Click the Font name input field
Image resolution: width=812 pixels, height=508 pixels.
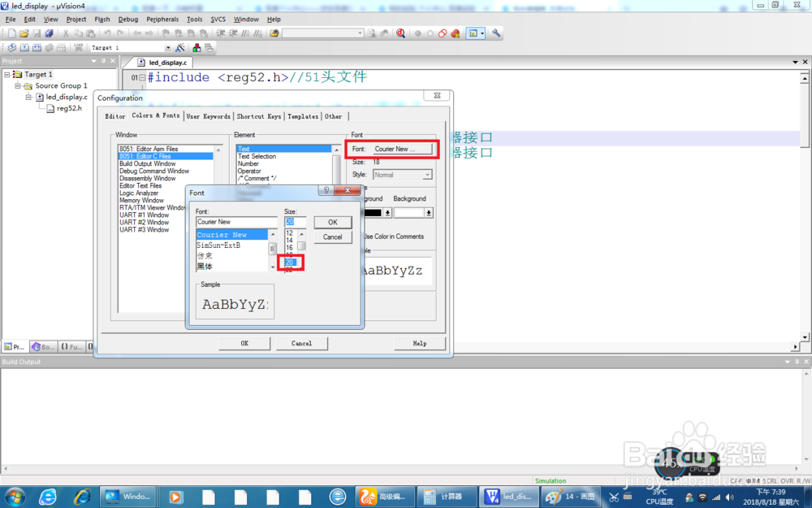(x=236, y=222)
